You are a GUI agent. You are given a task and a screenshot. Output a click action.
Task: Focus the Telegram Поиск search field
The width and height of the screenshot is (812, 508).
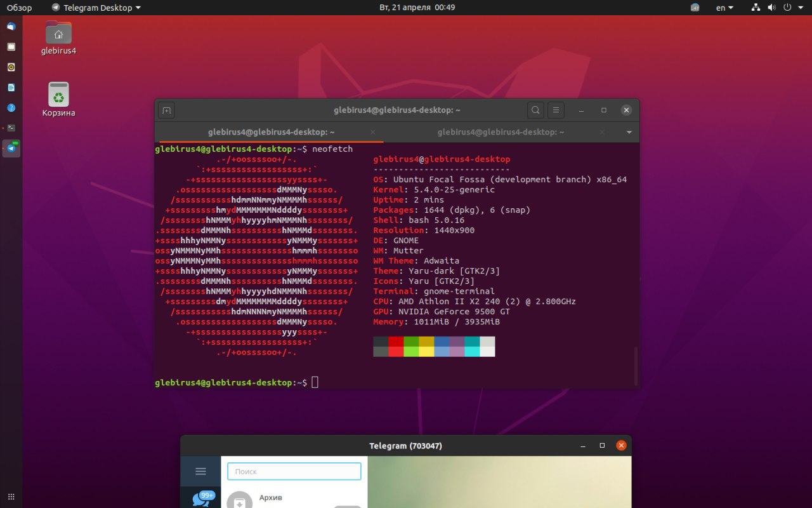[x=294, y=471]
